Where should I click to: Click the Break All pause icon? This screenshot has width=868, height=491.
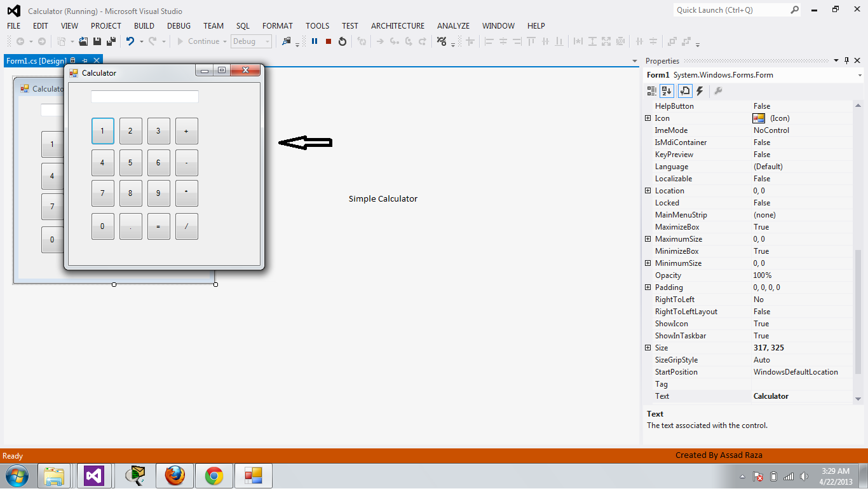314,41
